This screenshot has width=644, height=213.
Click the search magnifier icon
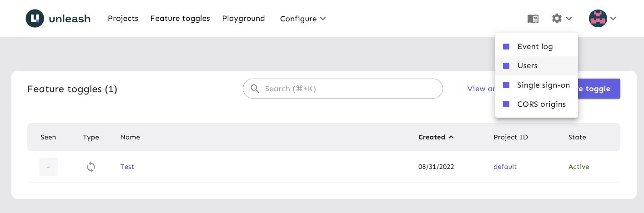(255, 89)
